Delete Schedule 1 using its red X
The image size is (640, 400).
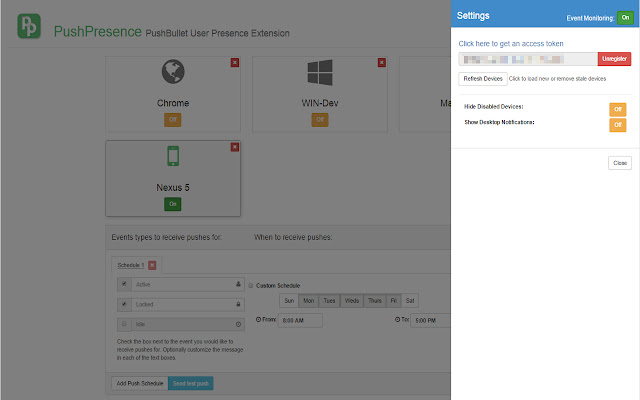coord(152,265)
